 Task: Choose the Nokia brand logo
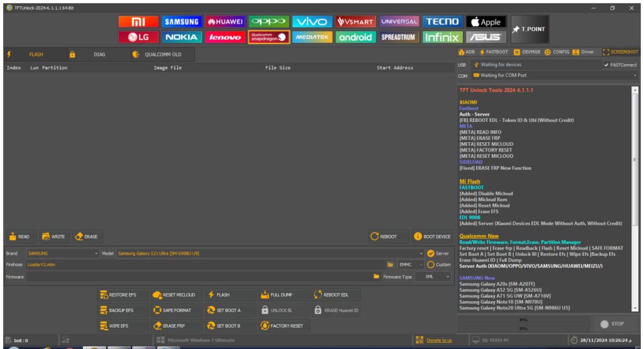point(182,37)
